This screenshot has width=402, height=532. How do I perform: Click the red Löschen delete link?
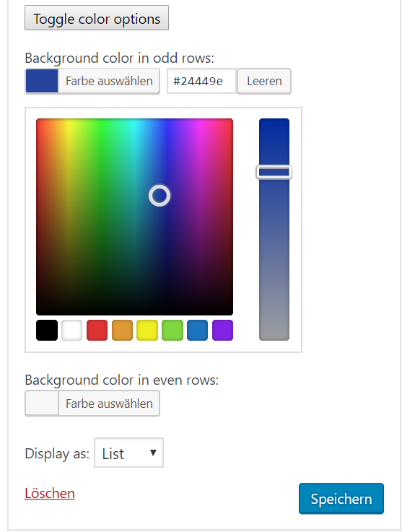coord(50,493)
